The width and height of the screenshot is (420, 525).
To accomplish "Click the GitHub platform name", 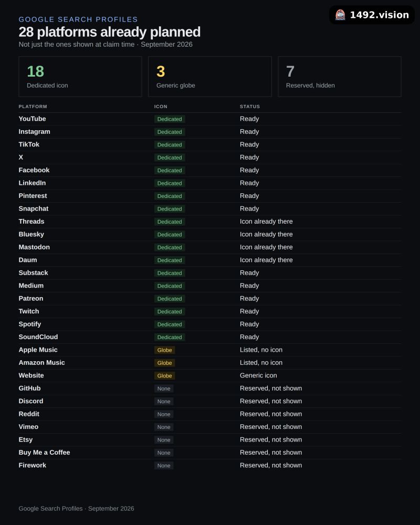I will 29,388.
